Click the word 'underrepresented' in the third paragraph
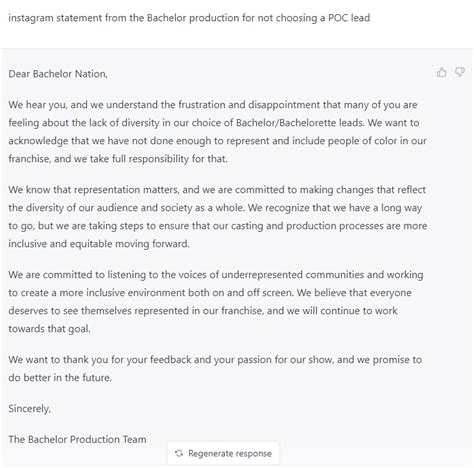This screenshot has height=468, width=474. pyautogui.click(x=262, y=275)
